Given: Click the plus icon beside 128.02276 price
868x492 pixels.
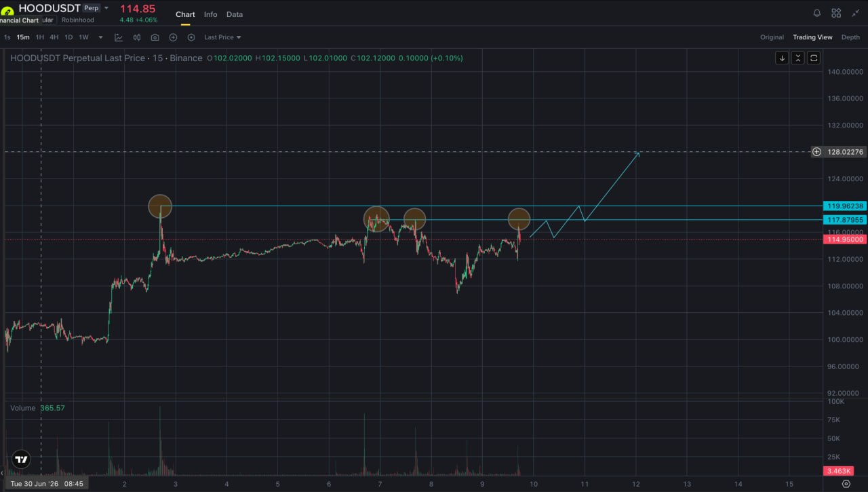Looking at the screenshot, I should click(816, 152).
